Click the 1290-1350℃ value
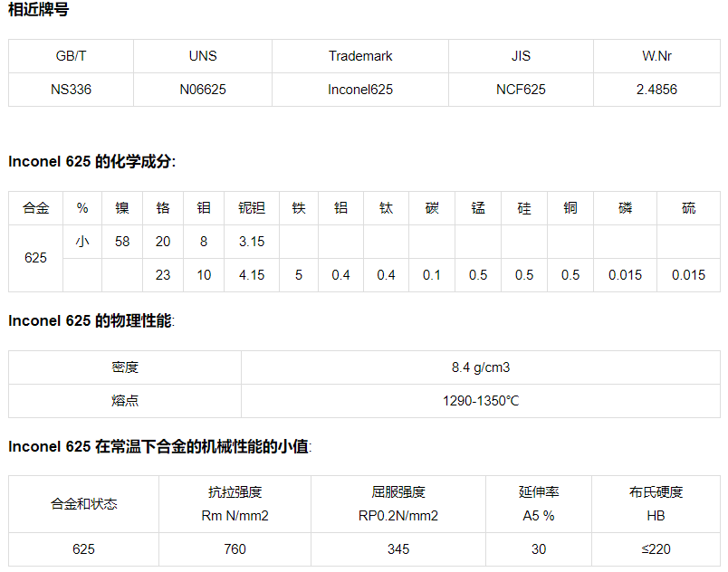Screen dimensions: 728x572 coord(481,401)
